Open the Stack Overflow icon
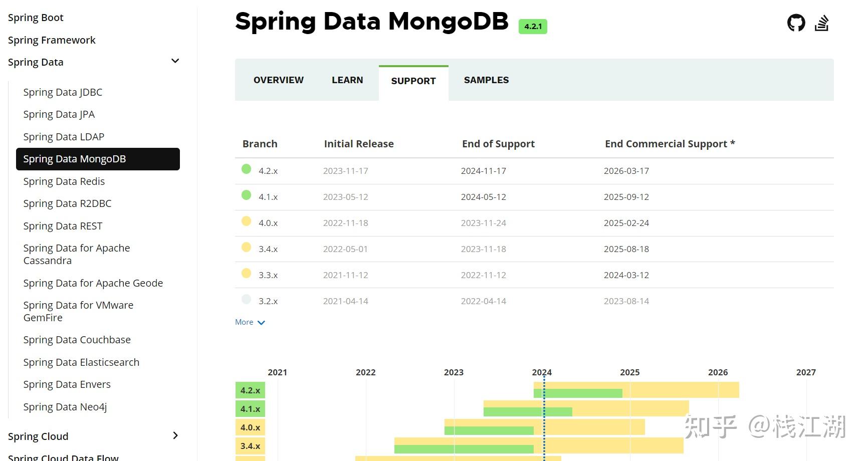The height and width of the screenshot is (461, 868). [821, 23]
